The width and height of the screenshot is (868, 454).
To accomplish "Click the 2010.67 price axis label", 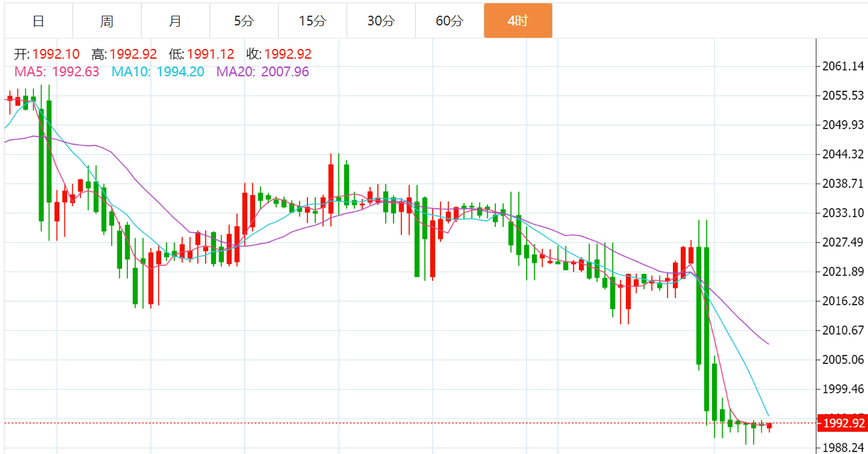I will pos(844,331).
